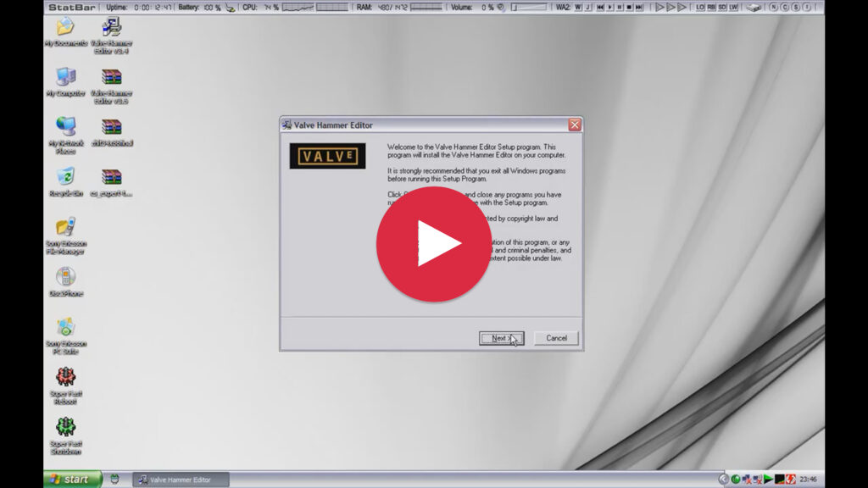Click the green play arrow tray icon
The height and width of the screenshot is (488, 868).
click(768, 480)
